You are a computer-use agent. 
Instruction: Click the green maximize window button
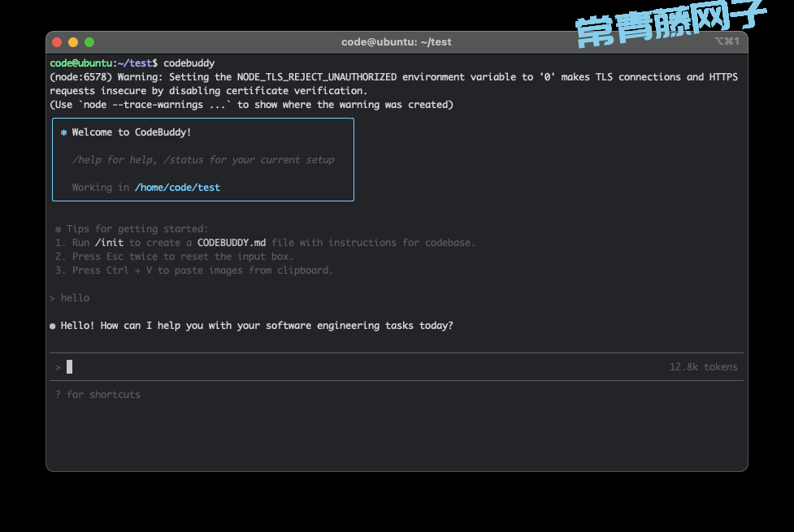[x=89, y=42]
